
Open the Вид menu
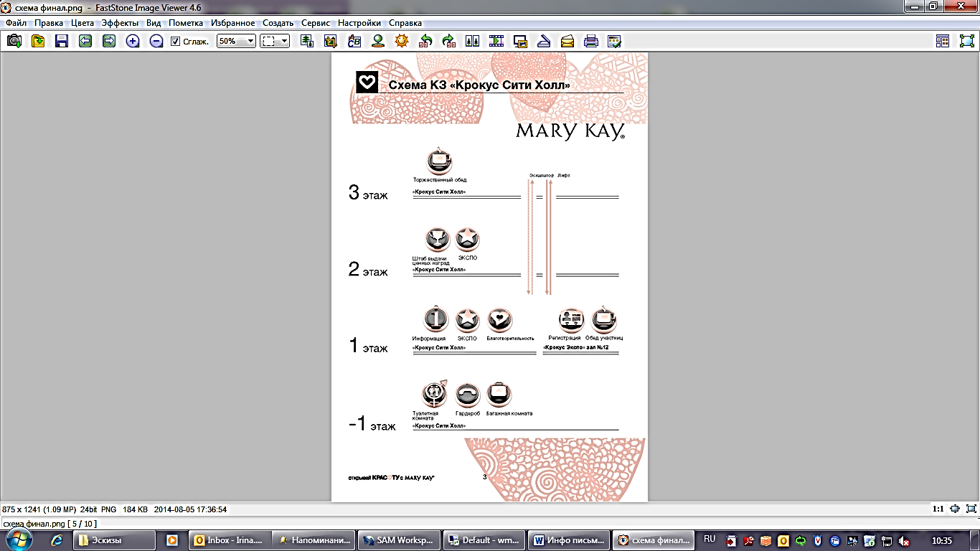(x=154, y=23)
